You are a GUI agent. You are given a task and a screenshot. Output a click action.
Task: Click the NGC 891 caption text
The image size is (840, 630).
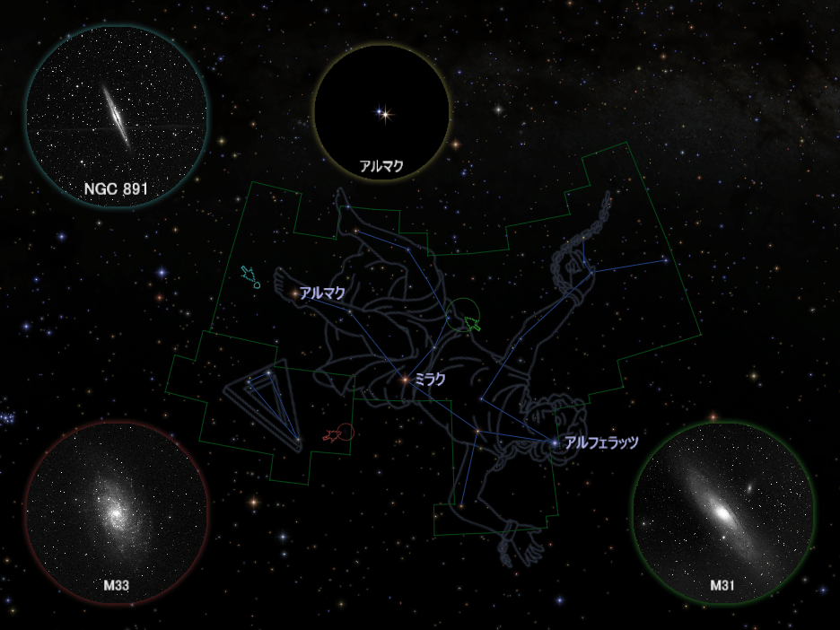116,188
